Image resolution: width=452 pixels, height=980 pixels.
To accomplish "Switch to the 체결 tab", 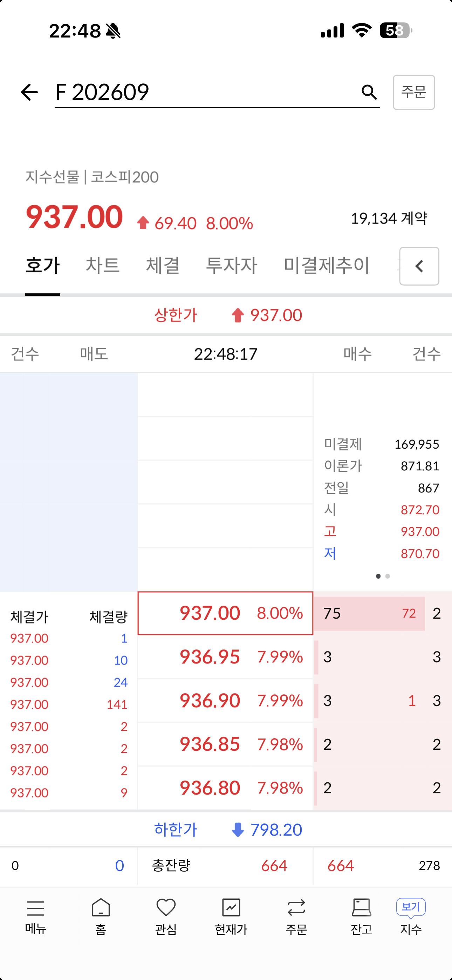I will tap(163, 265).
